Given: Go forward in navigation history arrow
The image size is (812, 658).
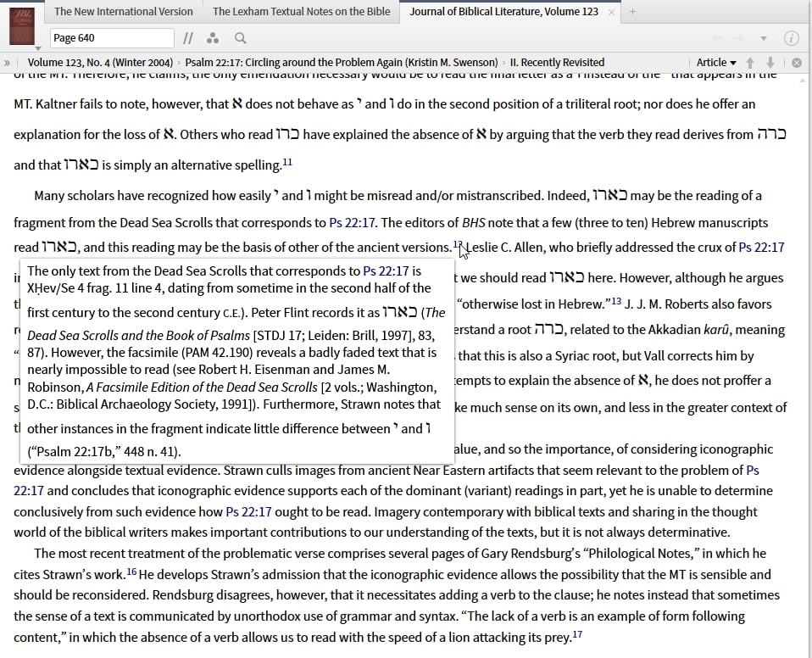Looking at the screenshot, I should [739, 38].
